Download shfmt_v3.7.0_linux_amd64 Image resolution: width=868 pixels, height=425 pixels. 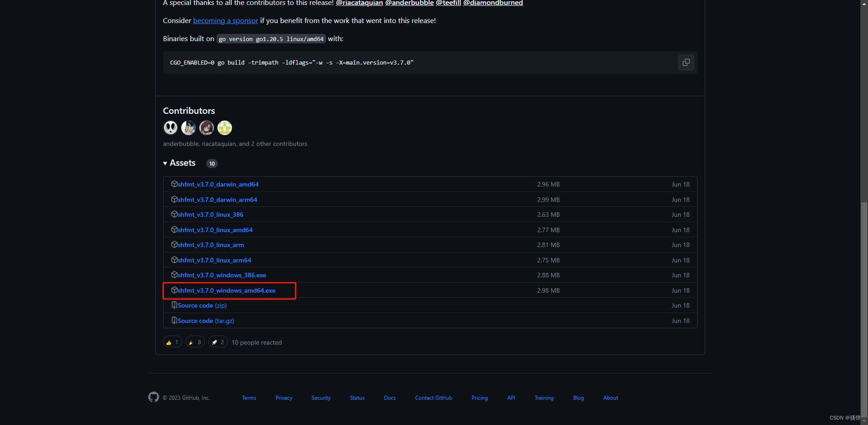215,230
